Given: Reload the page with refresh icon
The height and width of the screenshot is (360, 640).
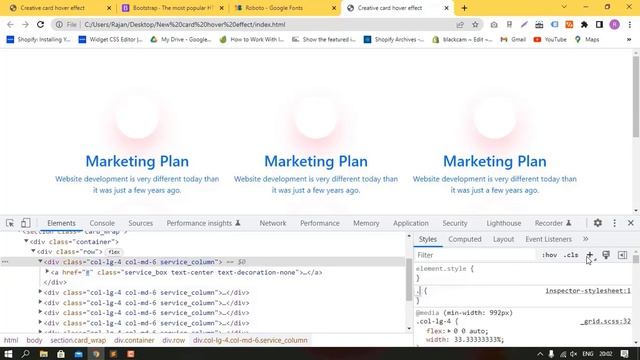Looking at the screenshot, I should tap(40, 24).
